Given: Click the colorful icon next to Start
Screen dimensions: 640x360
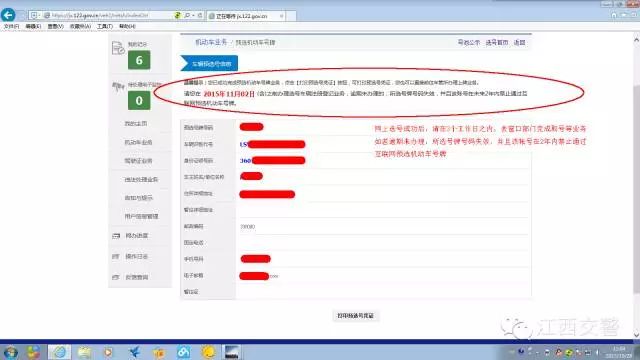Looking at the screenshot, I should coord(33,352).
